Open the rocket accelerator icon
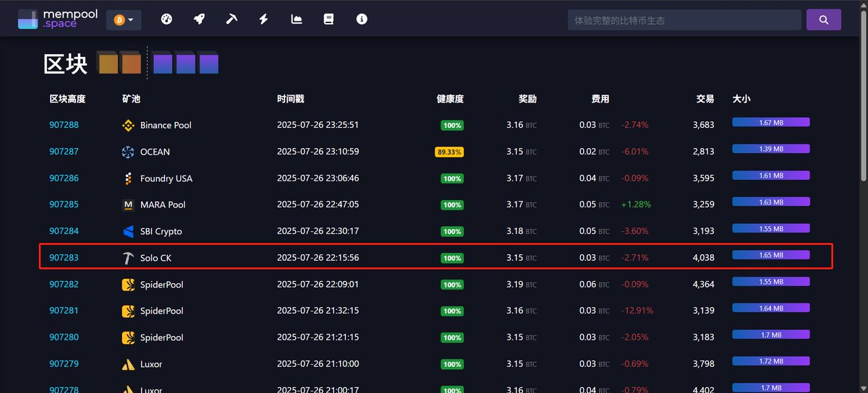Screen dimensions: 868x393 pyautogui.click(x=199, y=20)
